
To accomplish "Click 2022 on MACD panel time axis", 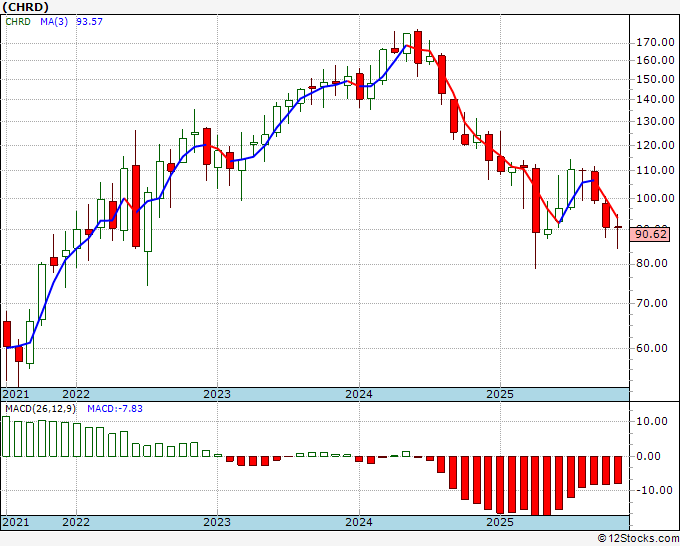I will coord(76,522).
